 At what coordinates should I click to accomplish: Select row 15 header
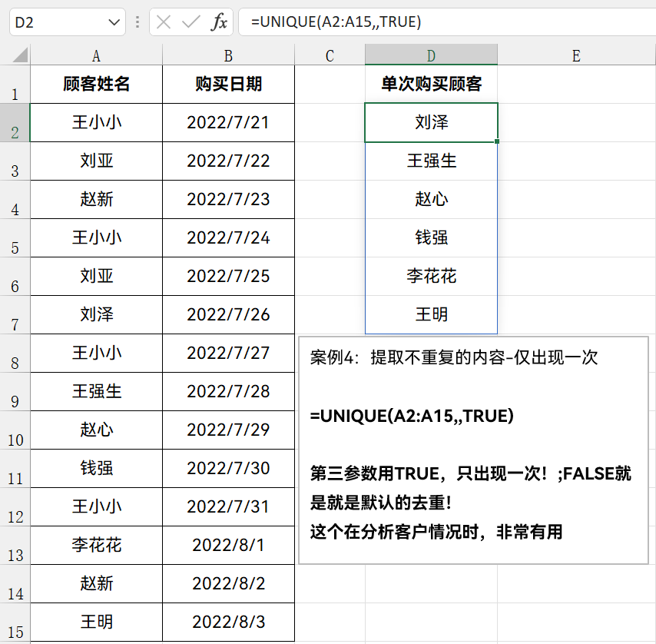coord(15,622)
